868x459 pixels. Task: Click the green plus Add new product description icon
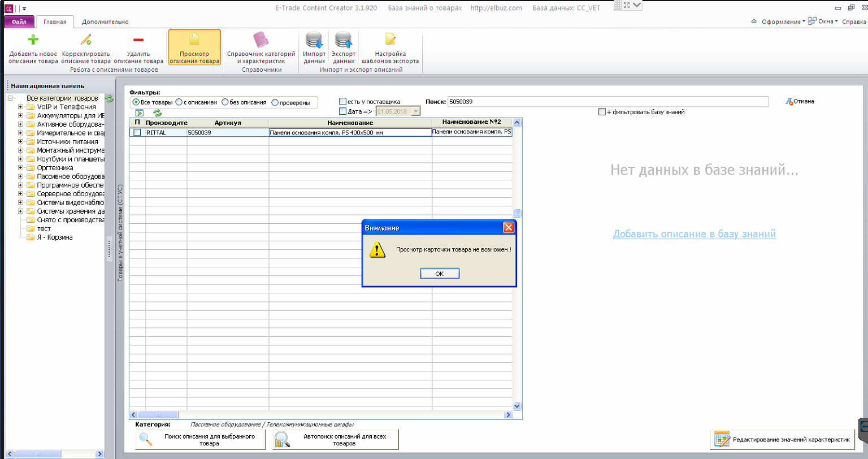click(x=33, y=40)
